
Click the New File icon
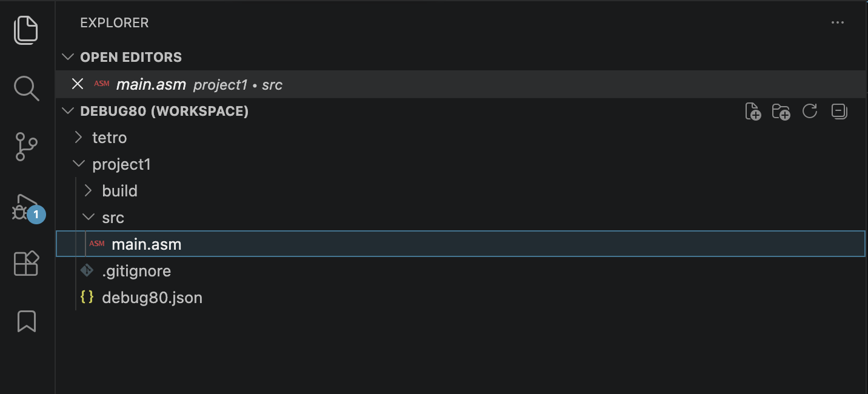pyautogui.click(x=752, y=112)
